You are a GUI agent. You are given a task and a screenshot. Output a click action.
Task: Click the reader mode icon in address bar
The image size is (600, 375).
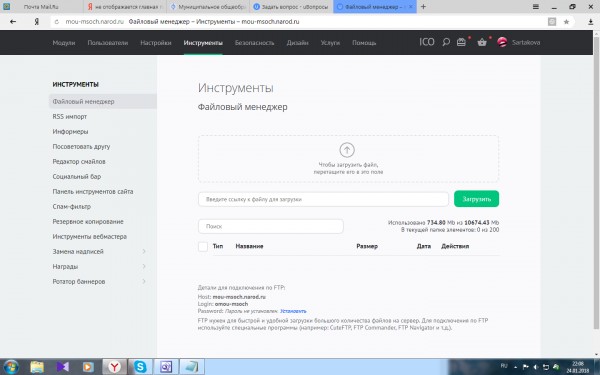point(552,22)
